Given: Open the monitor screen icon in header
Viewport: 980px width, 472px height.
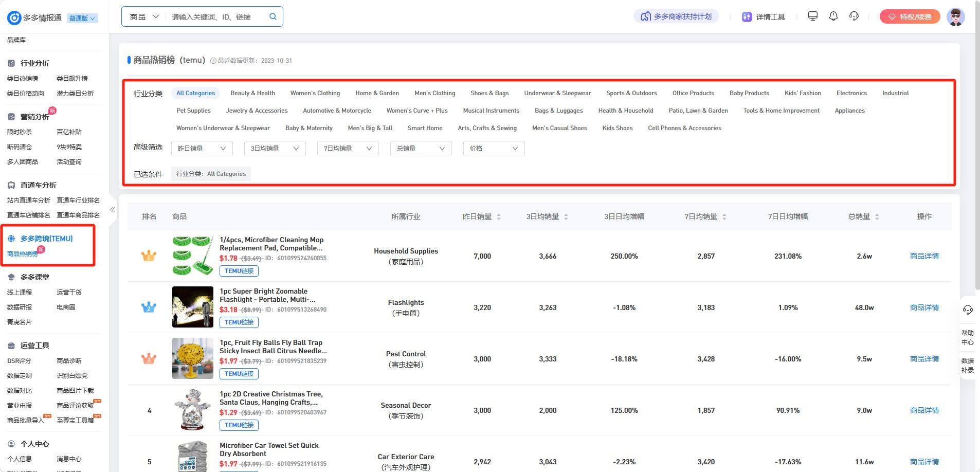Looking at the screenshot, I should point(812,16).
